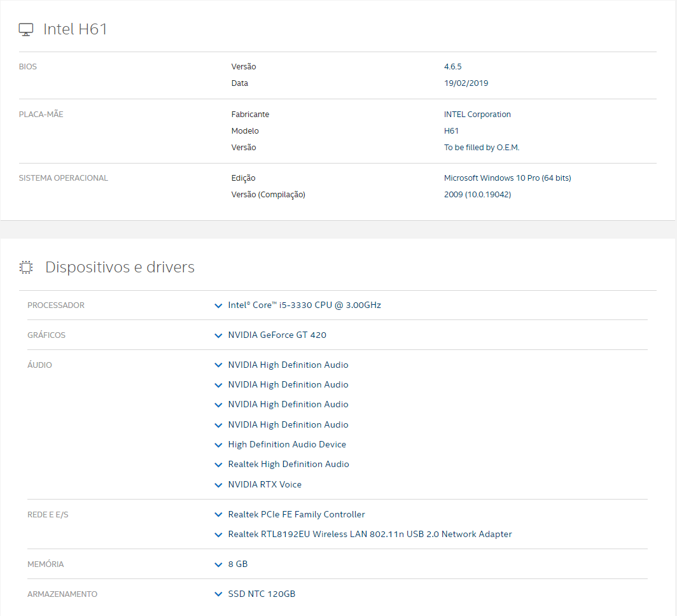
Task: Open the Realtek PCIe FE Family Controller link
Action: pos(297,514)
